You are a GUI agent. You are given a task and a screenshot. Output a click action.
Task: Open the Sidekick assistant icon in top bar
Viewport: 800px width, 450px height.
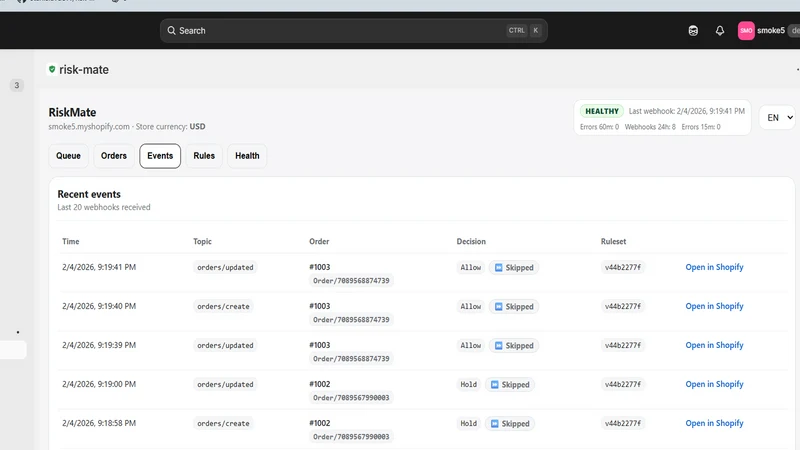pyautogui.click(x=693, y=31)
